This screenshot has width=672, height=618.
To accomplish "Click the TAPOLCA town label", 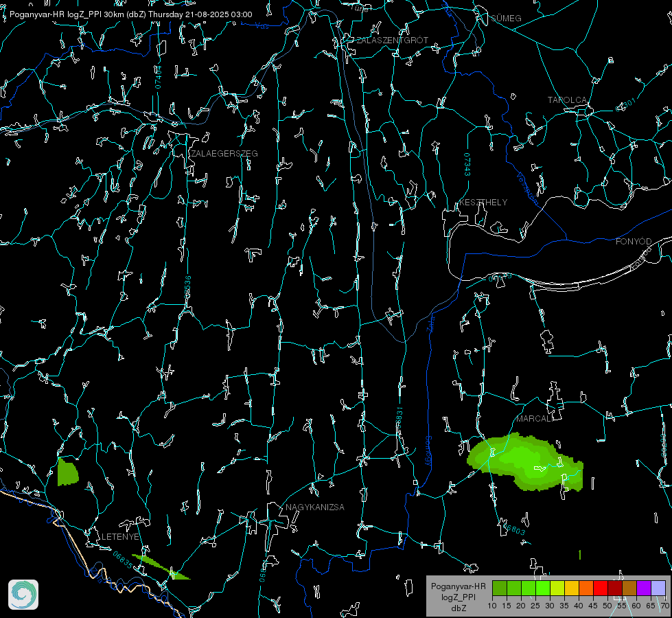I will [x=567, y=100].
